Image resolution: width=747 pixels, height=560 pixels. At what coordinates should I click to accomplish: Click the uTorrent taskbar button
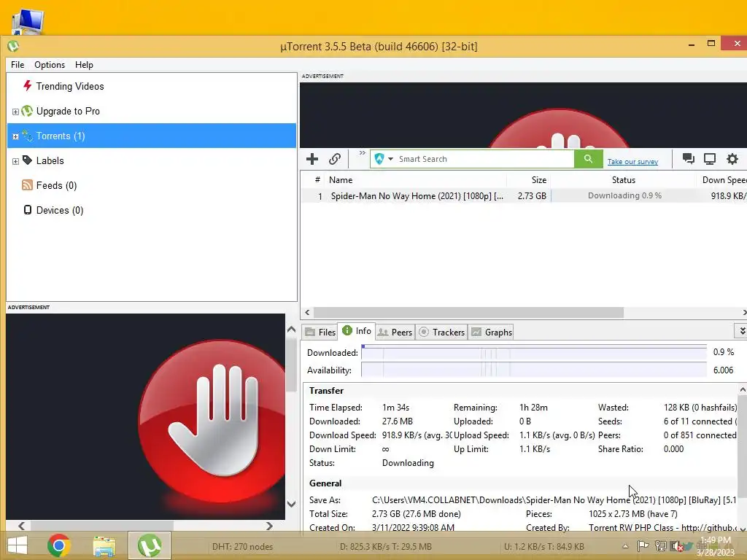point(149,545)
